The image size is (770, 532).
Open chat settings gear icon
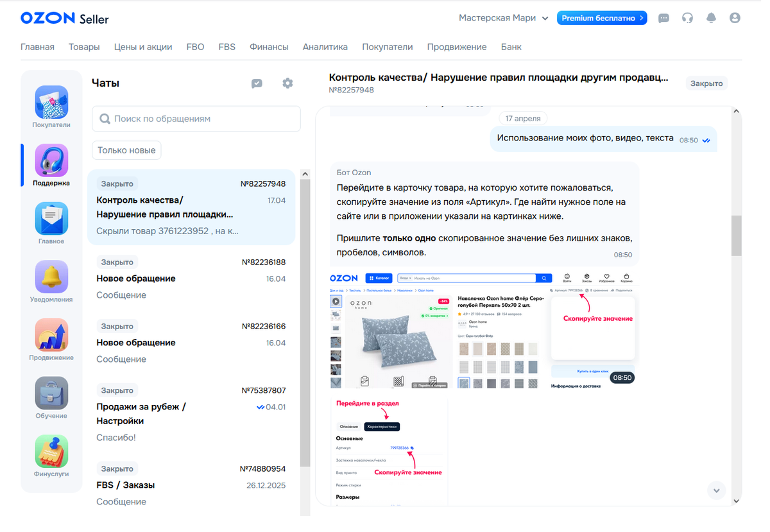[x=287, y=83]
